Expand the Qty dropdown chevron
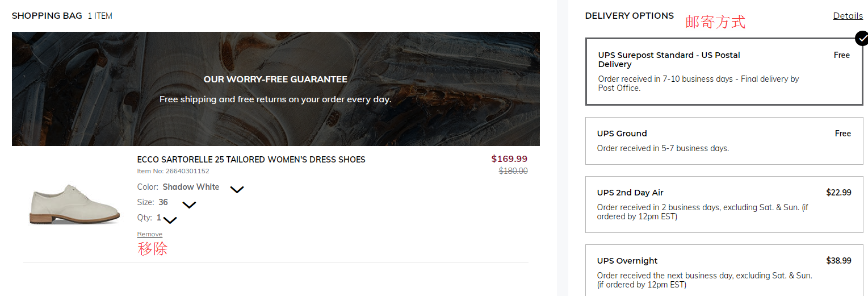This screenshot has width=868, height=296. coord(170,220)
